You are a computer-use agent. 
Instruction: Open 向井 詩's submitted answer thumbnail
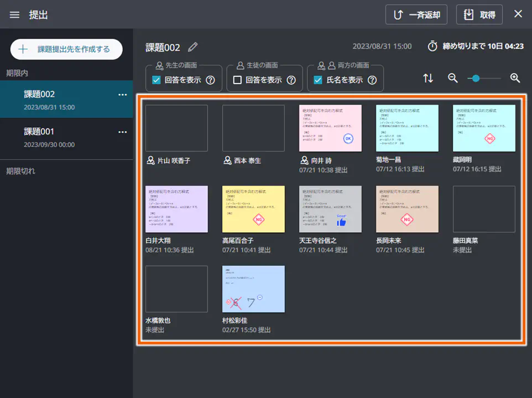[330, 128]
